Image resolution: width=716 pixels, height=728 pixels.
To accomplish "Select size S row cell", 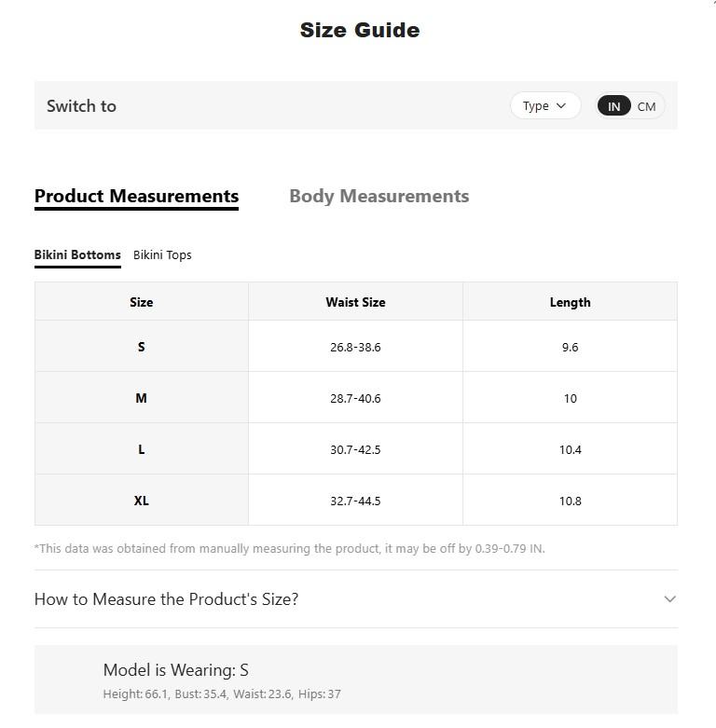I will tap(142, 347).
